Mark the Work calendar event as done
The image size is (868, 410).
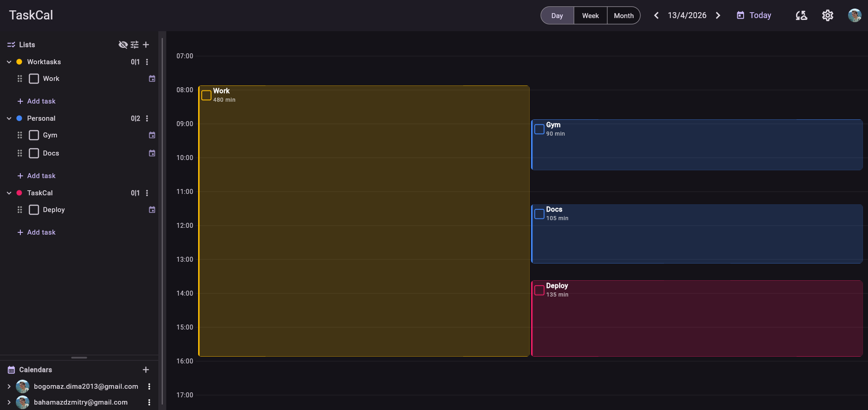[x=206, y=95]
